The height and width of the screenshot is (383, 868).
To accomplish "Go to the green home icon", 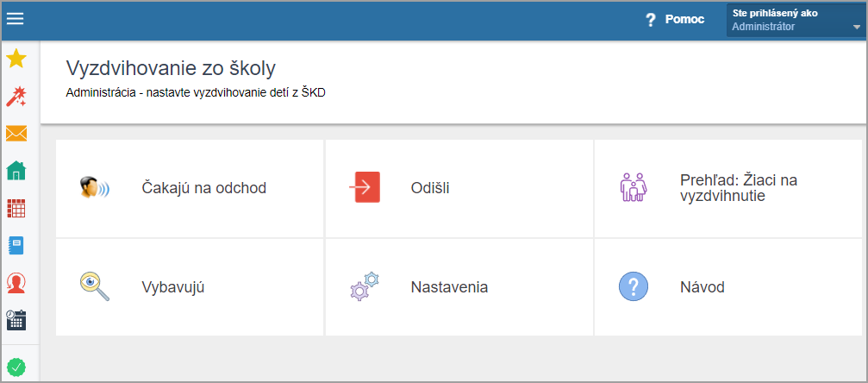I will 16,171.
